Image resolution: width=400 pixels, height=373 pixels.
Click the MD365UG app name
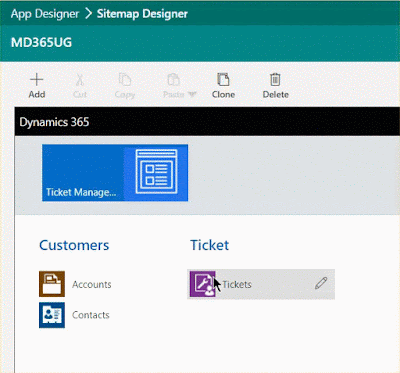click(x=41, y=42)
